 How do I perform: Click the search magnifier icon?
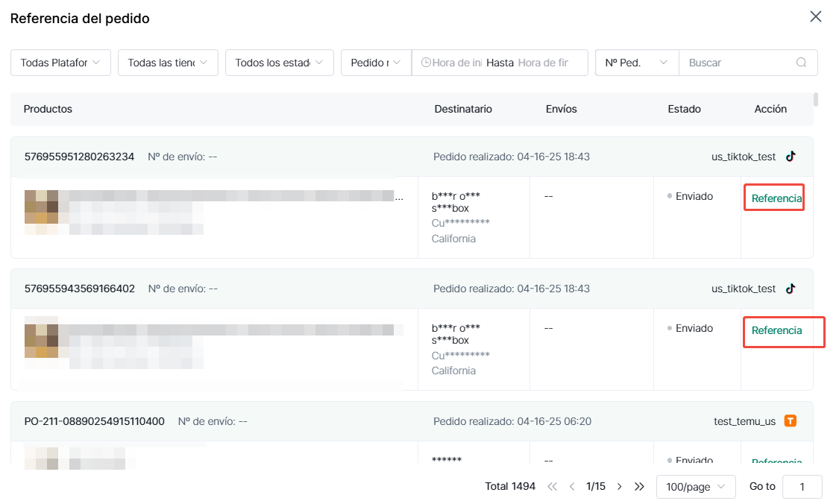801,63
